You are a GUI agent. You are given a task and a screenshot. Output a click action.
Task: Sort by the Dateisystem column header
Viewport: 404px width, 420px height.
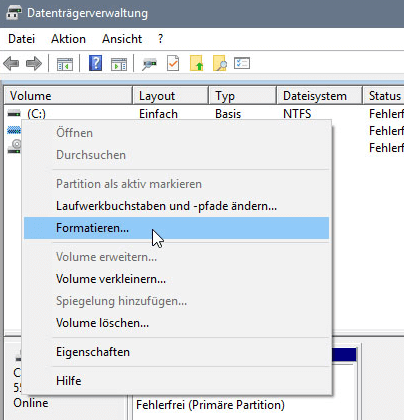click(319, 96)
